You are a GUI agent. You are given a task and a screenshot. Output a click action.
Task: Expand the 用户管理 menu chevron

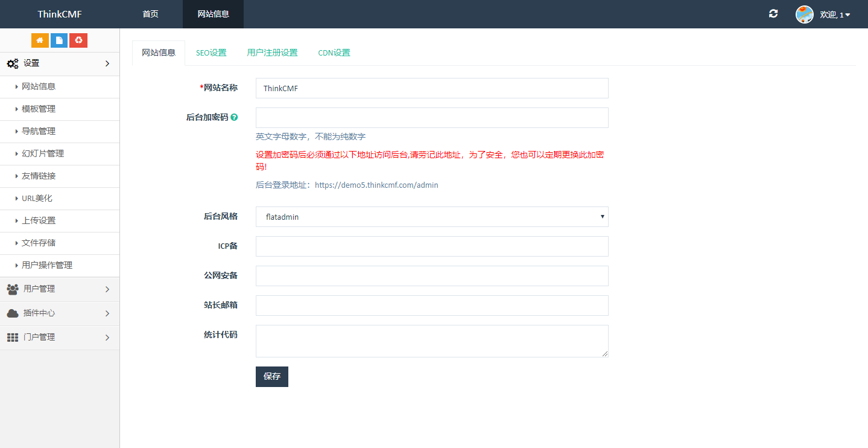pos(107,289)
